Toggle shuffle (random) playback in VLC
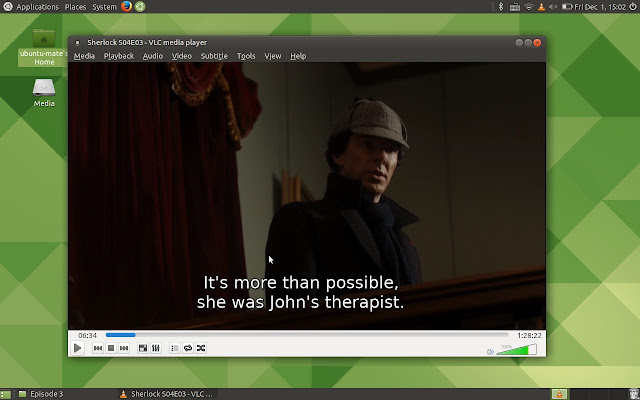Screen dimensions: 640x400 click(x=201, y=348)
